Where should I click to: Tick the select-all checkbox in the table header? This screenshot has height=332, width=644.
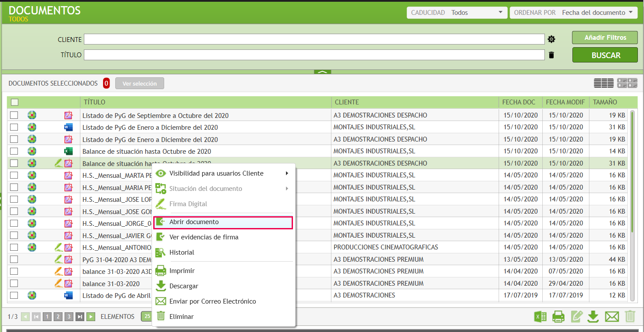click(x=15, y=102)
